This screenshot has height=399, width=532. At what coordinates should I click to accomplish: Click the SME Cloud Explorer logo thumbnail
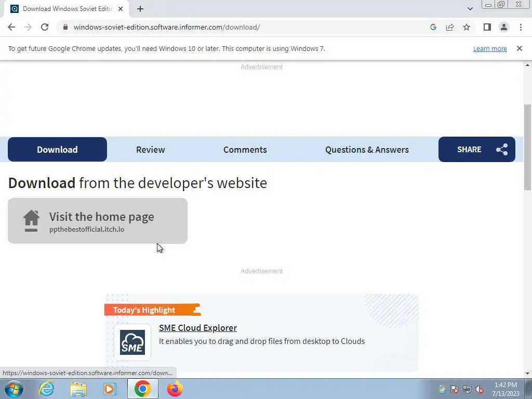(x=132, y=342)
